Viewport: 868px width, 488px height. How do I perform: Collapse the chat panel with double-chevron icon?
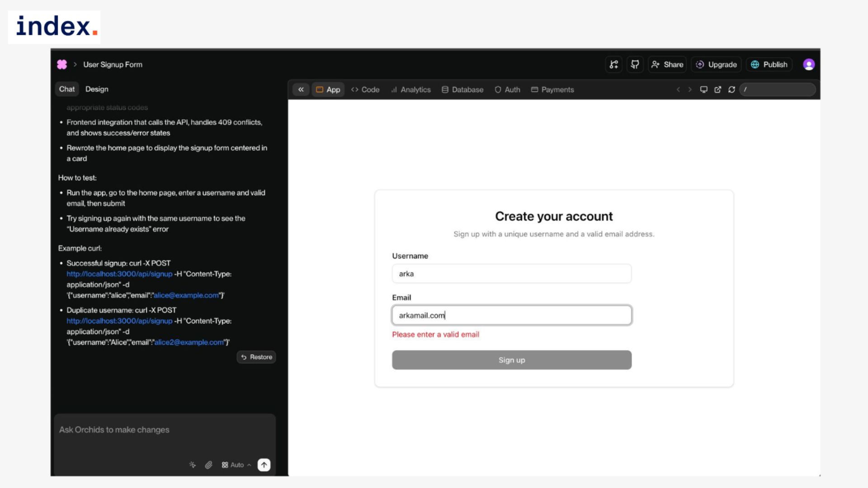pyautogui.click(x=301, y=89)
